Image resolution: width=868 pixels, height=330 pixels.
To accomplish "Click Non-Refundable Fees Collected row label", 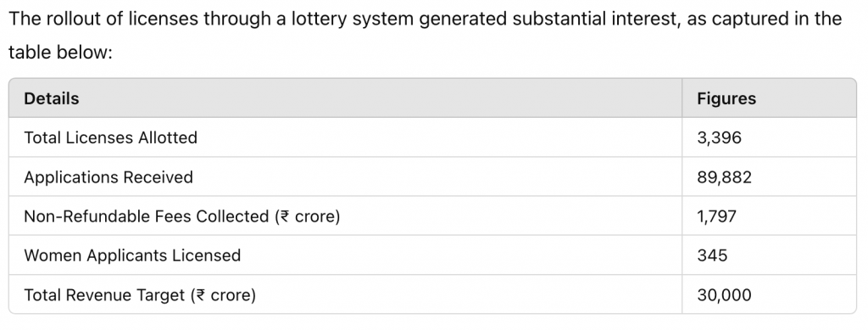I will pos(181,216).
